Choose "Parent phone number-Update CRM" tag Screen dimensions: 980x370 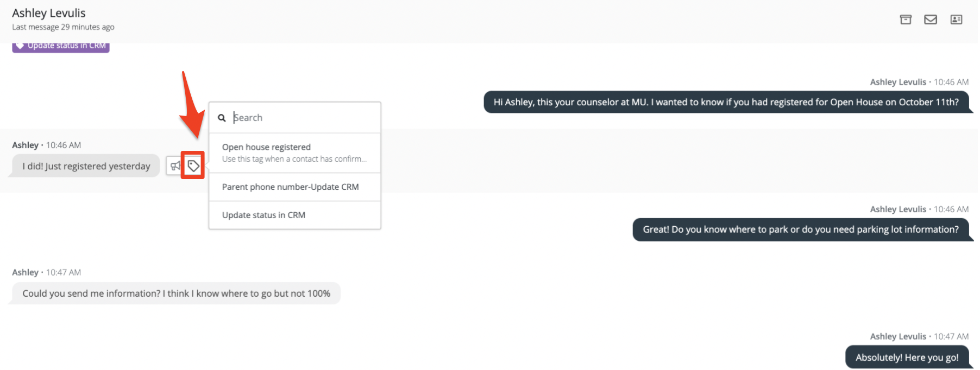point(290,187)
